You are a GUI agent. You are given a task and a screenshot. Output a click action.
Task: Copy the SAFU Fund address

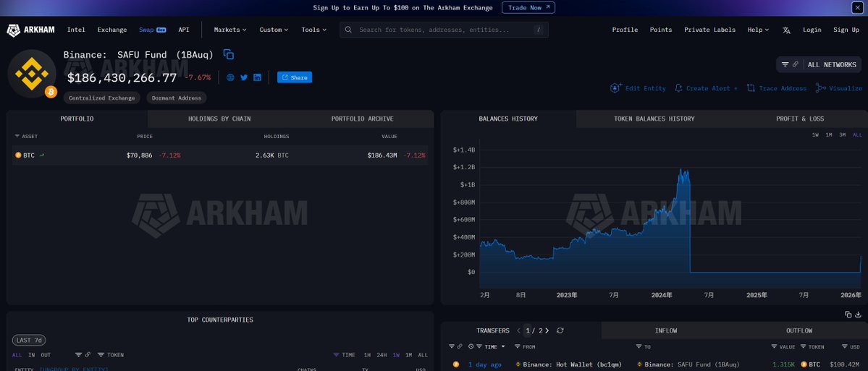229,54
